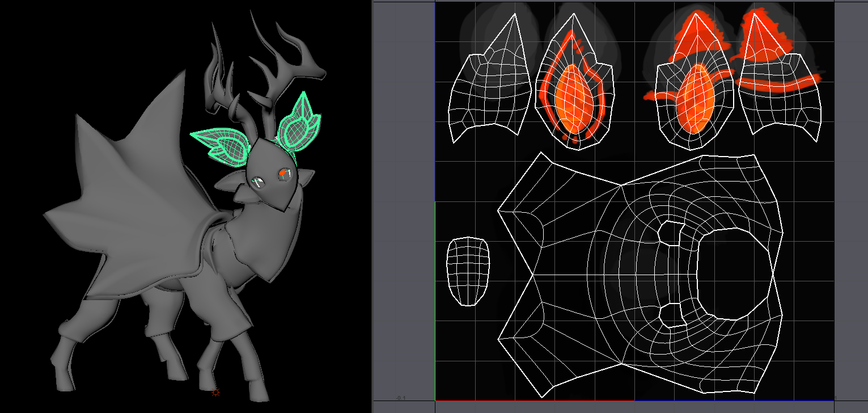Screen dimensions: 868x413
Task: Select the red-topped leaf UV shell without an orange center
Action: (780, 77)
